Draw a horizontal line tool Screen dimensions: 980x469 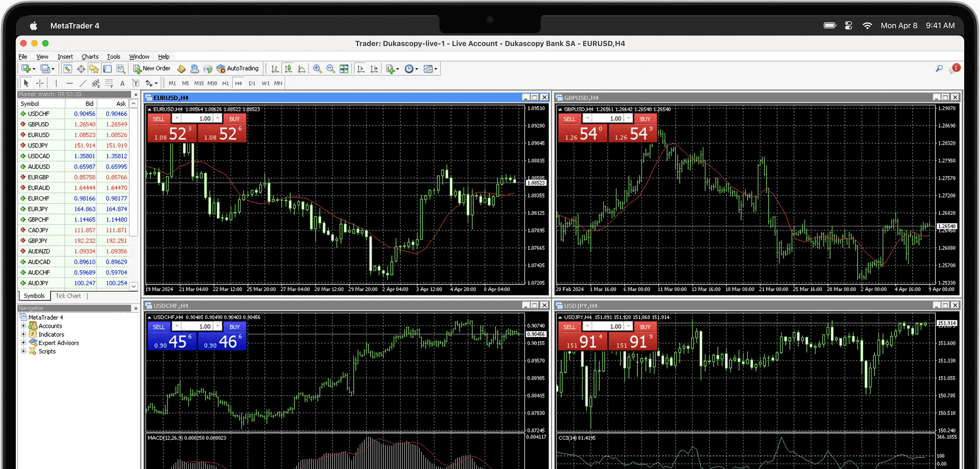[x=70, y=83]
